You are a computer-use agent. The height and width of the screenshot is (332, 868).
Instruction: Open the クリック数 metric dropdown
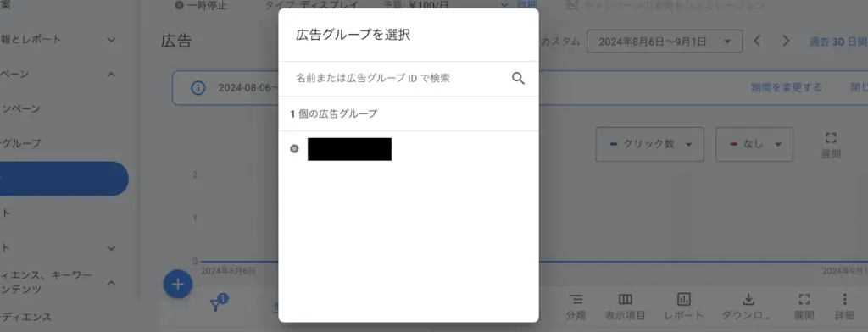650,145
